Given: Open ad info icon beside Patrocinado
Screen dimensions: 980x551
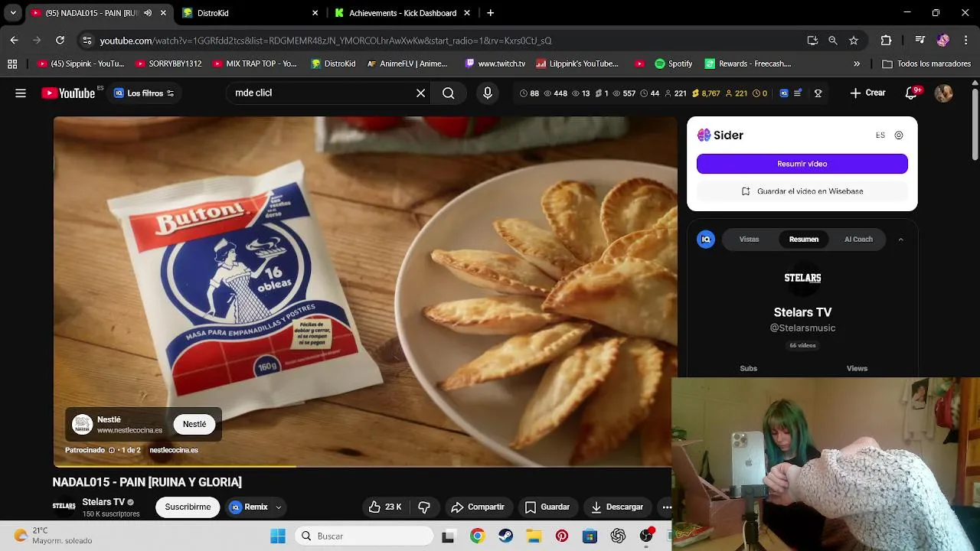Looking at the screenshot, I should 112,450.
